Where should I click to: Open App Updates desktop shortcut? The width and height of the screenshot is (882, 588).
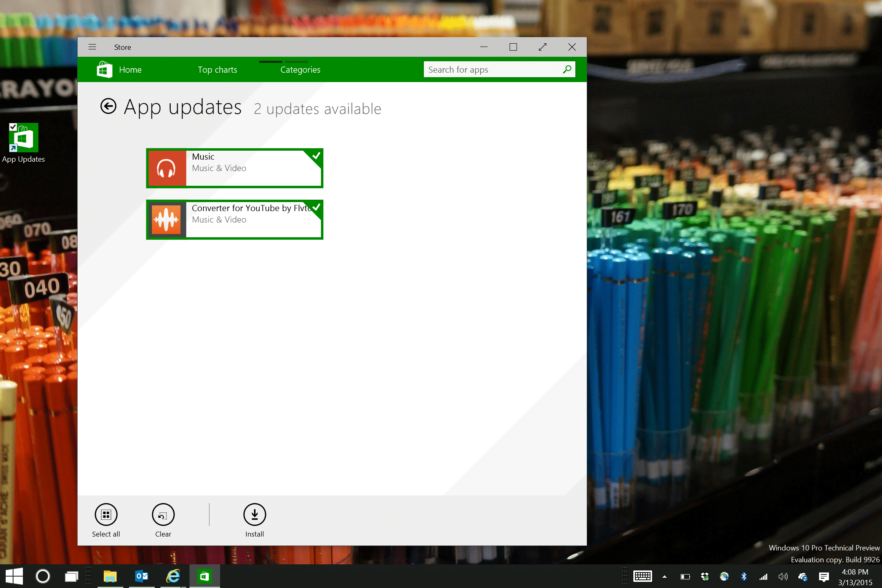coord(24,143)
